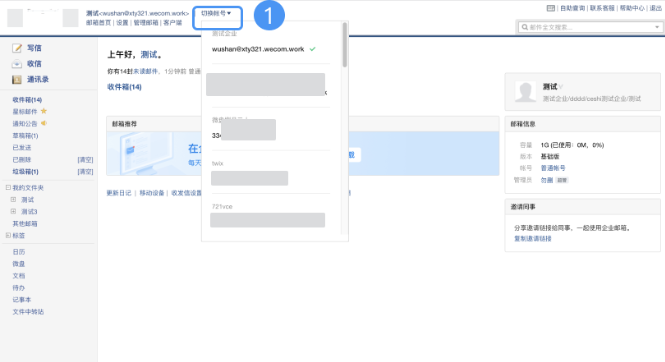Click the 写信 compose pencil icon
The image size is (665, 362).
click(17, 48)
